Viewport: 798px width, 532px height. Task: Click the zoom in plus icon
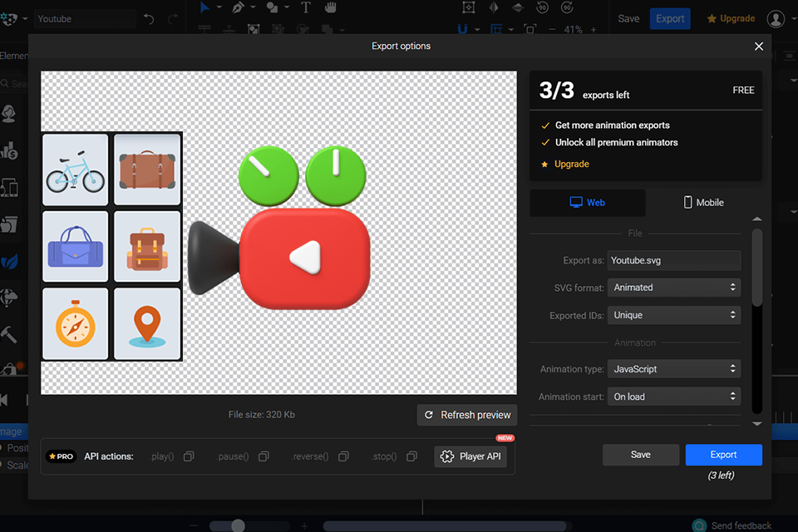coord(594,30)
